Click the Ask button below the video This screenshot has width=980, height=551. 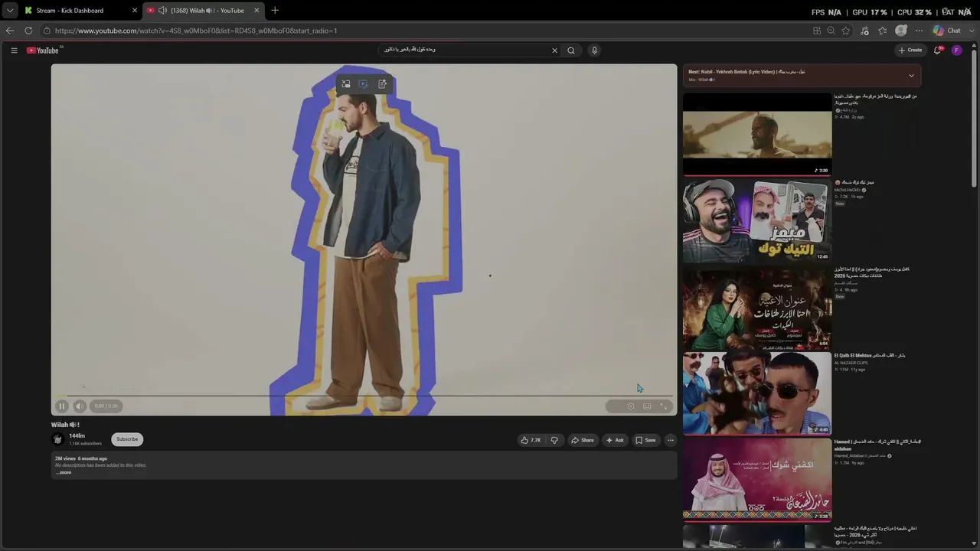tap(615, 440)
